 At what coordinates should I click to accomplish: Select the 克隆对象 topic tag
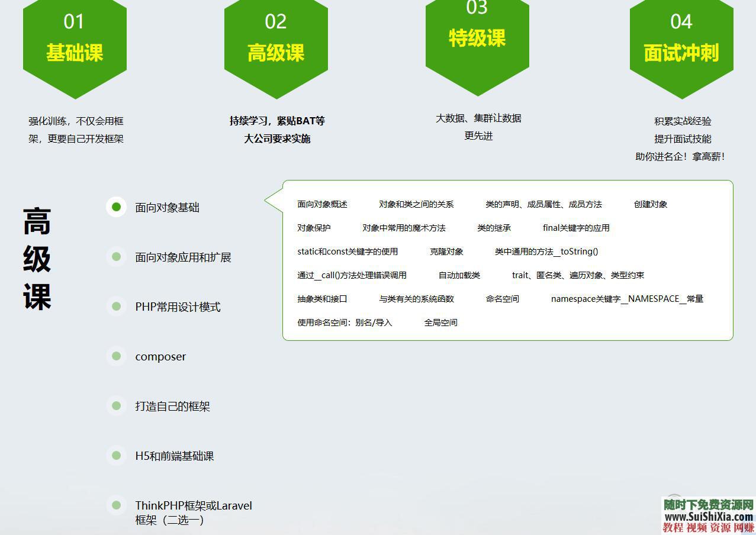[x=447, y=252]
